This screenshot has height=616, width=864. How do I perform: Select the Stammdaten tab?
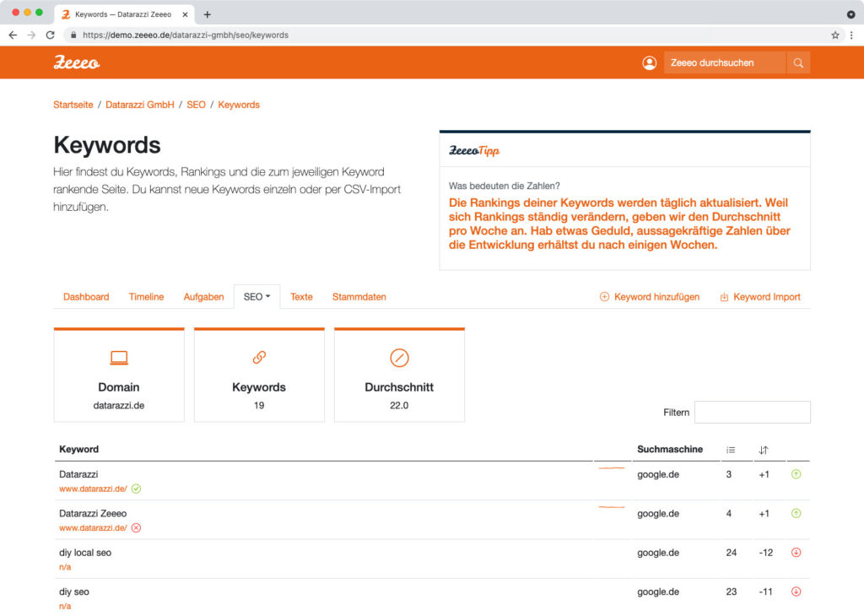tap(359, 296)
